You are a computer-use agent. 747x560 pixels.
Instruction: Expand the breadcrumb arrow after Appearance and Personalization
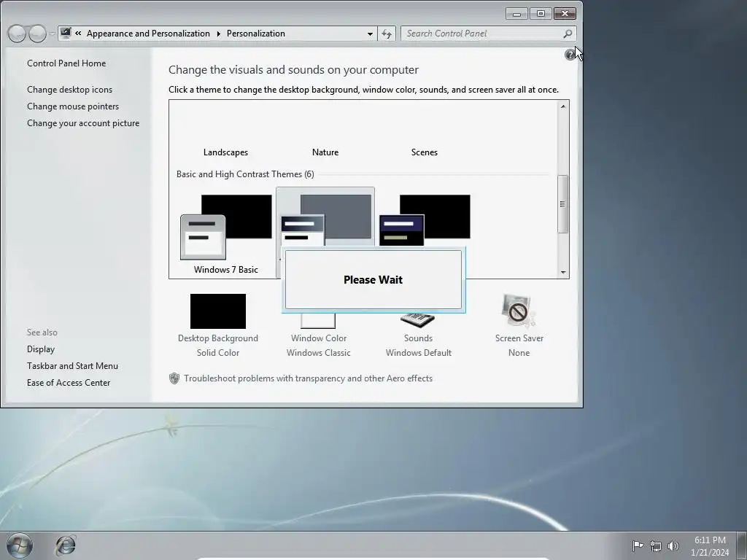(218, 34)
